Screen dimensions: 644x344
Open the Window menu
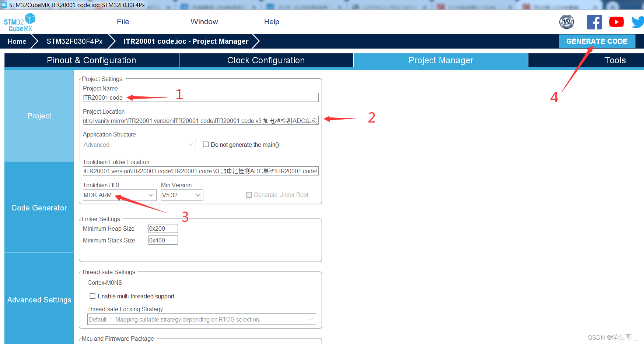[204, 22]
